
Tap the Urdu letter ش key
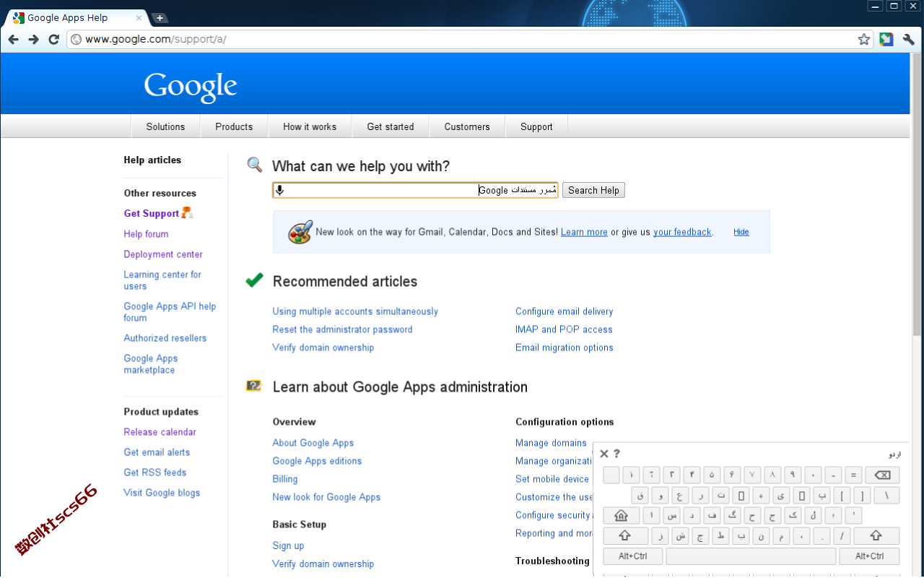[x=680, y=535]
